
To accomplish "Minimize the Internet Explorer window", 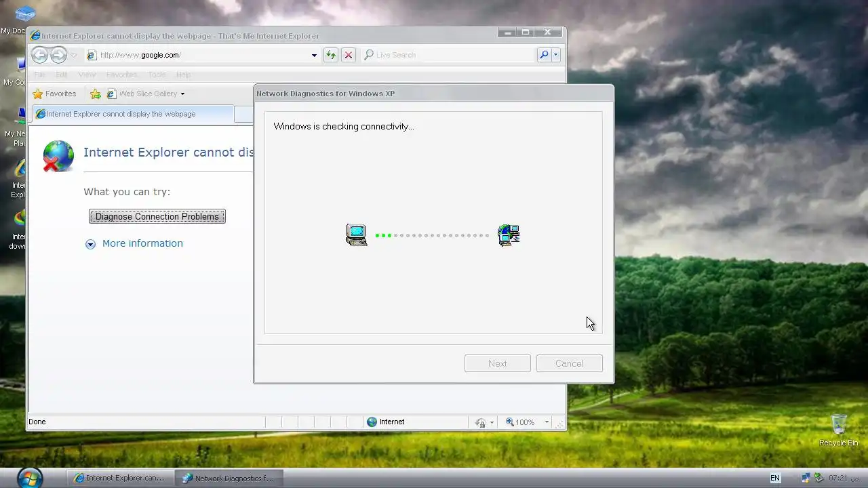I will [507, 33].
